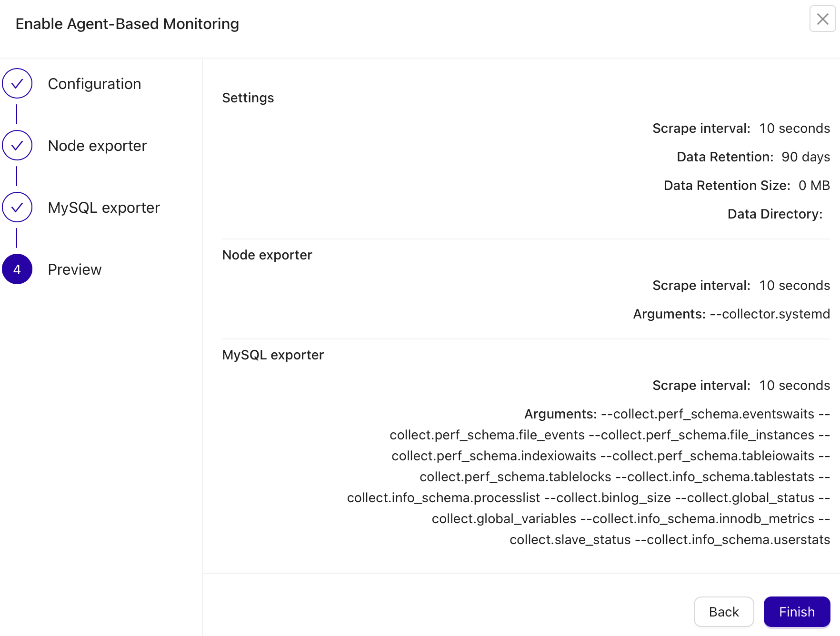Switch to the MySQL exporter step label

click(x=104, y=208)
